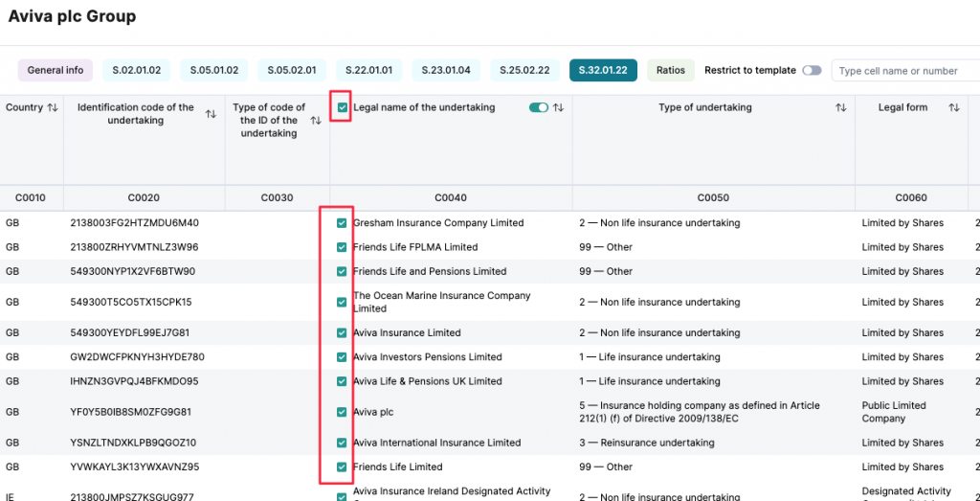Screen dimensions: 980x501
Task: Uncheck the select-all header checkbox
Action: click(x=343, y=108)
